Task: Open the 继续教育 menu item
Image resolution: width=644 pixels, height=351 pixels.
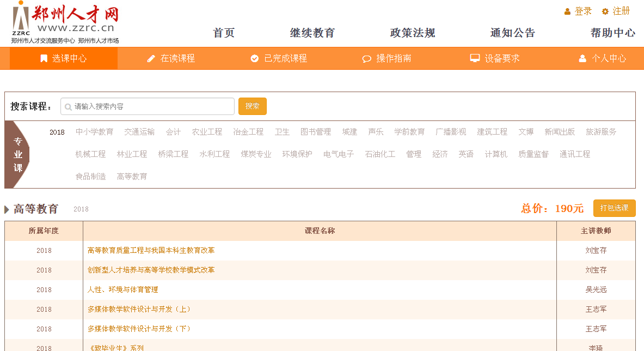Action: click(312, 33)
